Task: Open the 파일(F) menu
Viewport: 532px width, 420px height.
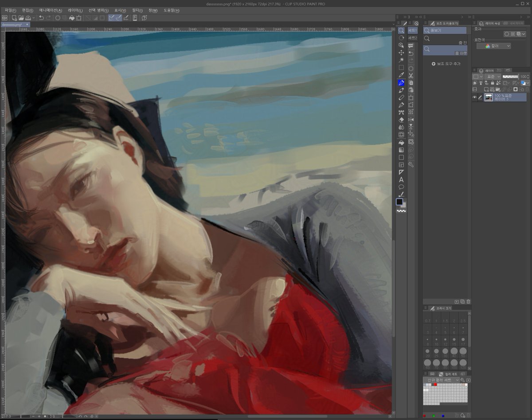Action: pyautogui.click(x=11, y=10)
